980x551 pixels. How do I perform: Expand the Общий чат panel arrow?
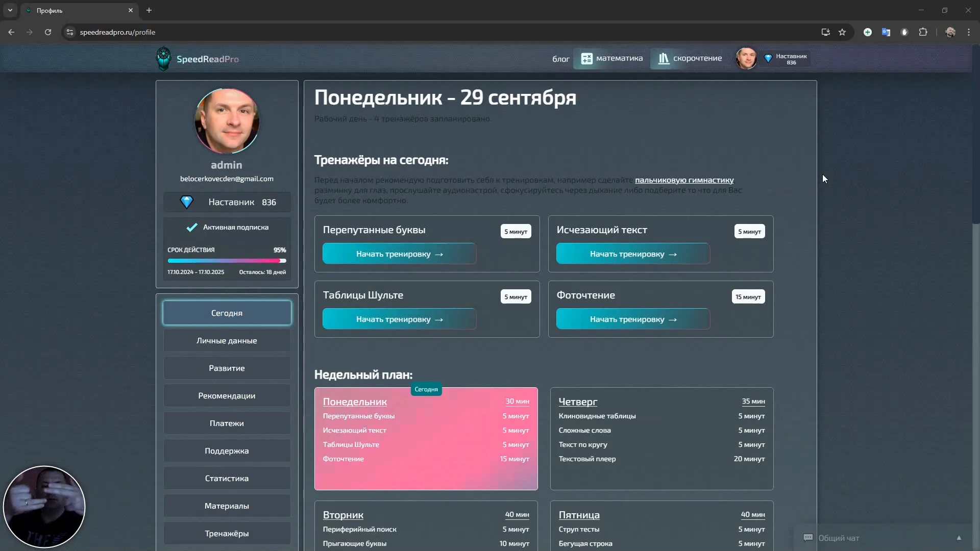pos(959,538)
